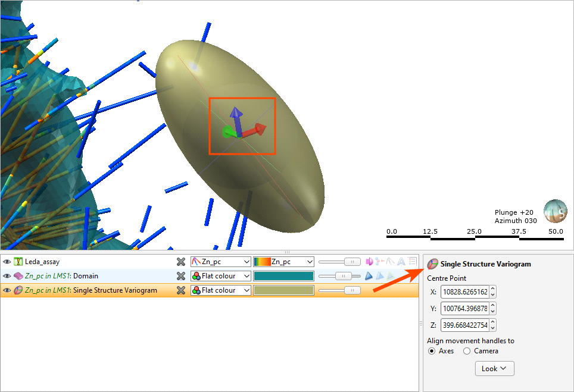The image size is (574, 392).
Task: Increase the Z centre point value
Action: 493,322
